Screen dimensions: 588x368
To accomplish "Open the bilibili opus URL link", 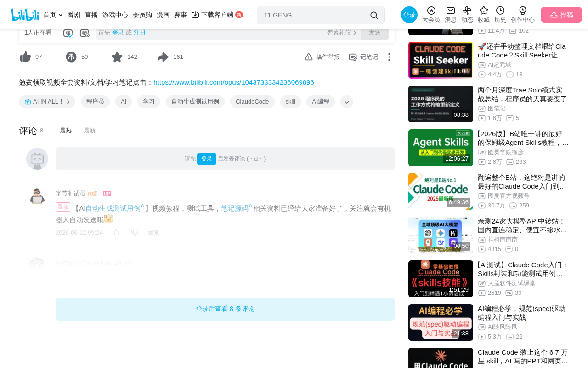I will [x=234, y=82].
